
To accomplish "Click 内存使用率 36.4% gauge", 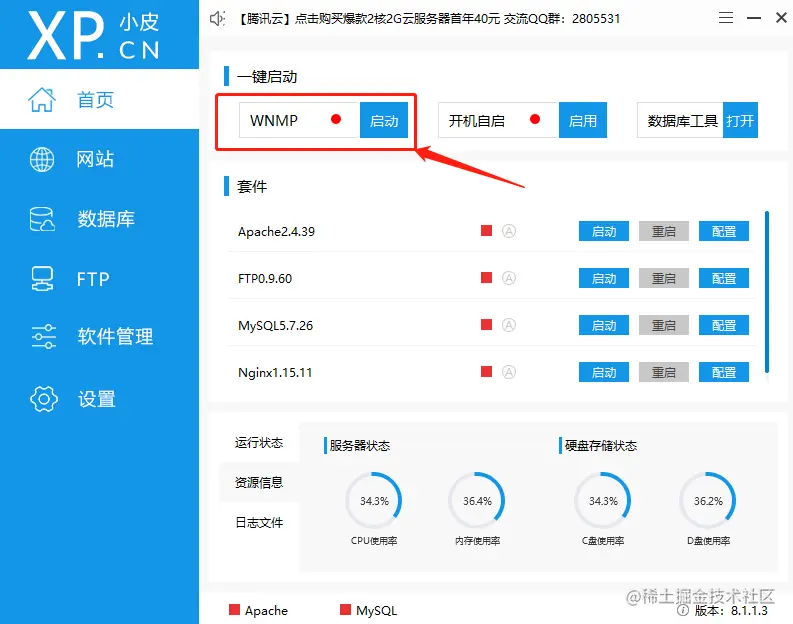I will (477, 501).
